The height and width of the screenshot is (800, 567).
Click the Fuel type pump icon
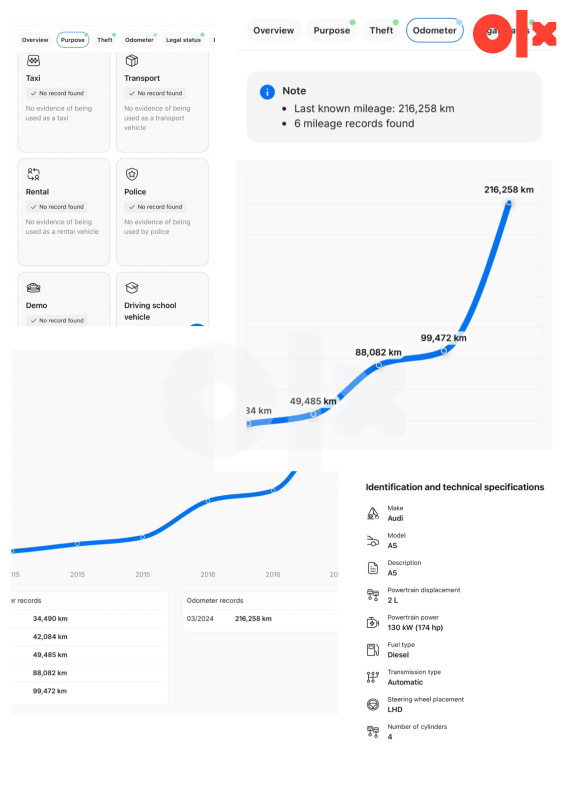(x=373, y=649)
